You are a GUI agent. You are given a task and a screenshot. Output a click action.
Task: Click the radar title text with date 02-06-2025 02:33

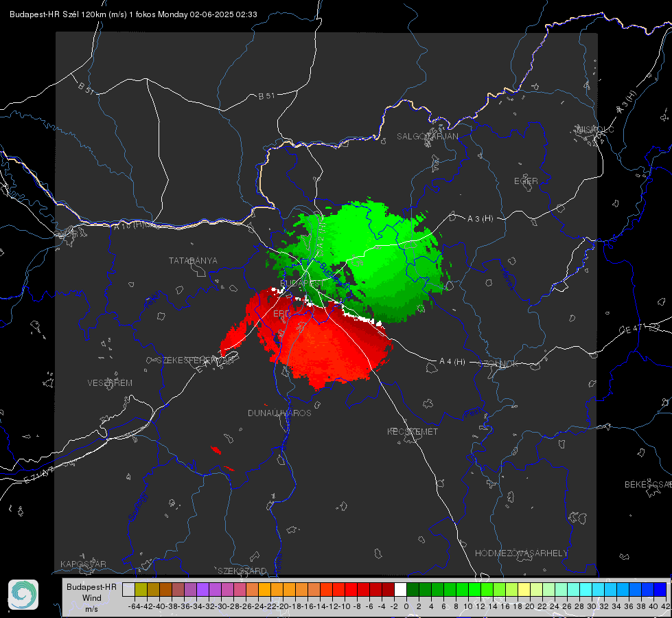pyautogui.click(x=133, y=14)
